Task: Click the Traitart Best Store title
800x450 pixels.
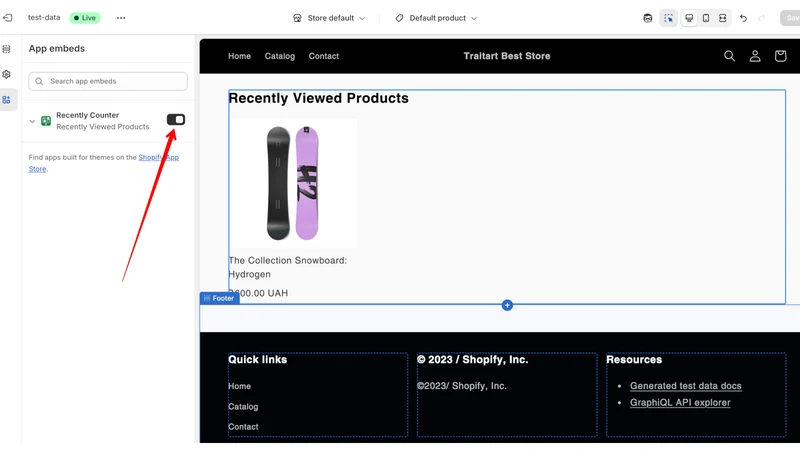Action: [x=507, y=56]
